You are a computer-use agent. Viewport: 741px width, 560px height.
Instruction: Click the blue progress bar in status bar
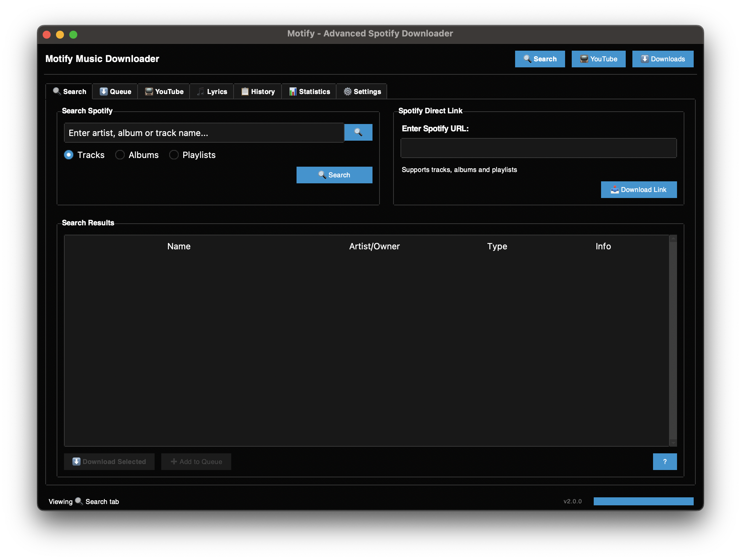click(x=643, y=501)
